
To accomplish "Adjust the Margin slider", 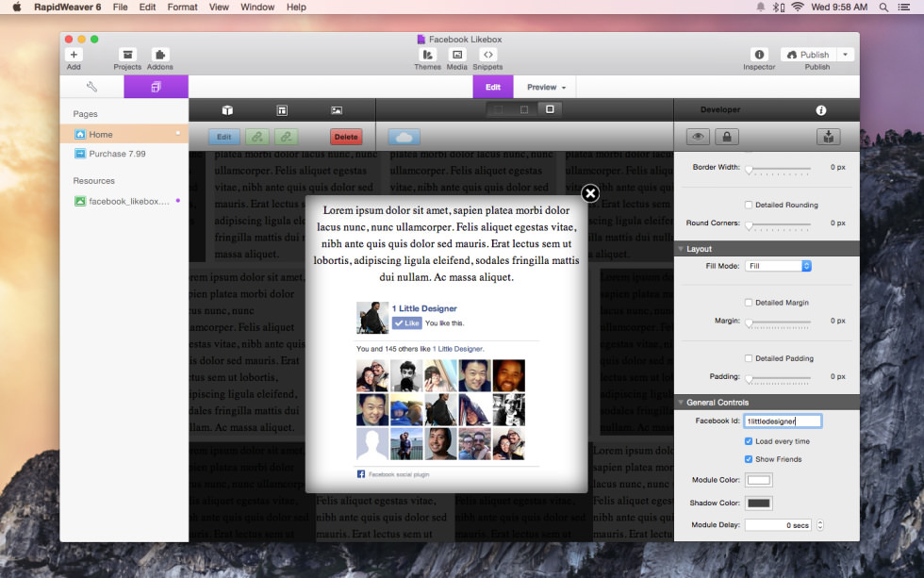I will click(x=778, y=322).
